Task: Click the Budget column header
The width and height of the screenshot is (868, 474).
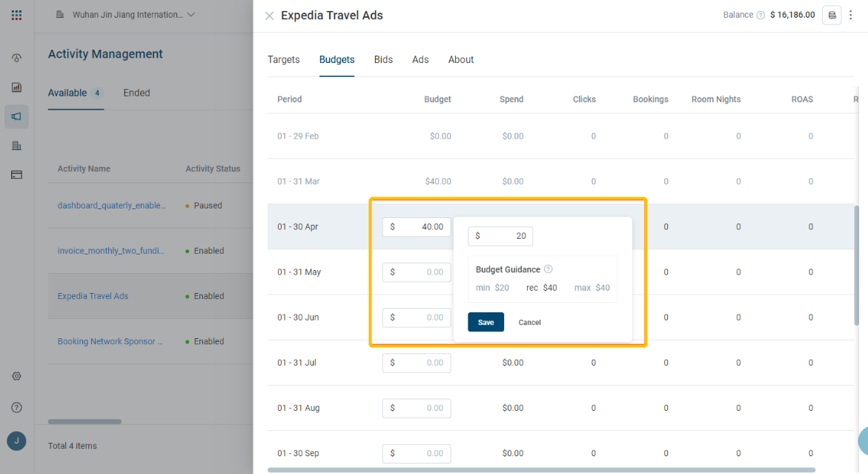Action: (437, 99)
